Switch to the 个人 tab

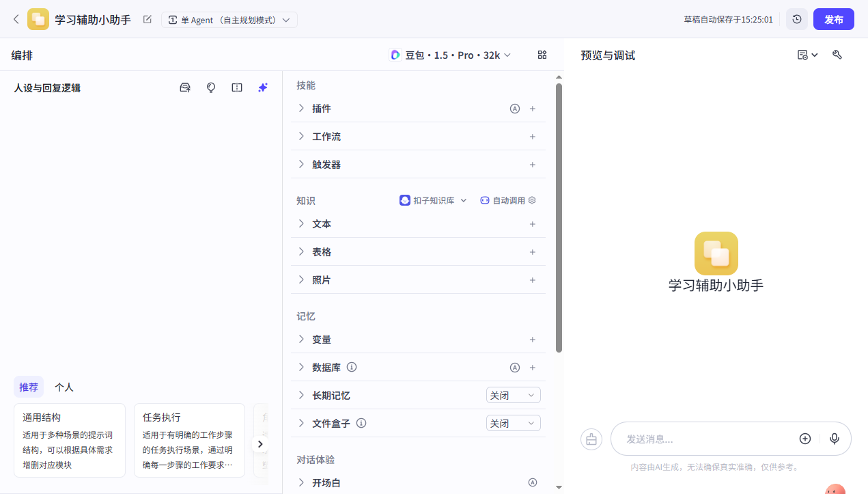(64, 387)
